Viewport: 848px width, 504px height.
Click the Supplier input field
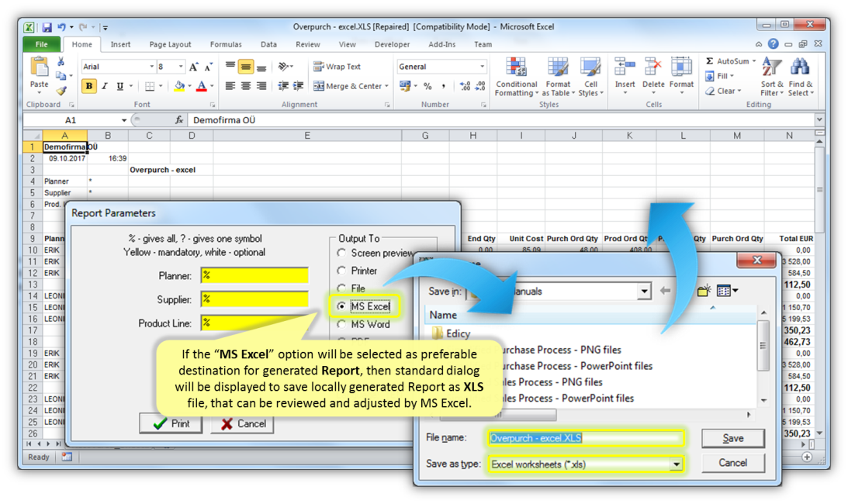[x=254, y=299]
